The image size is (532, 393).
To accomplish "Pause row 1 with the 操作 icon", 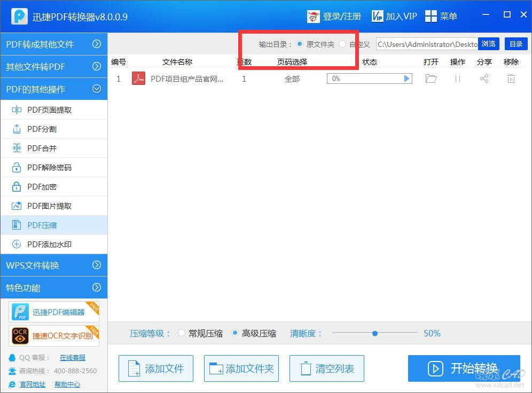I will coord(458,78).
